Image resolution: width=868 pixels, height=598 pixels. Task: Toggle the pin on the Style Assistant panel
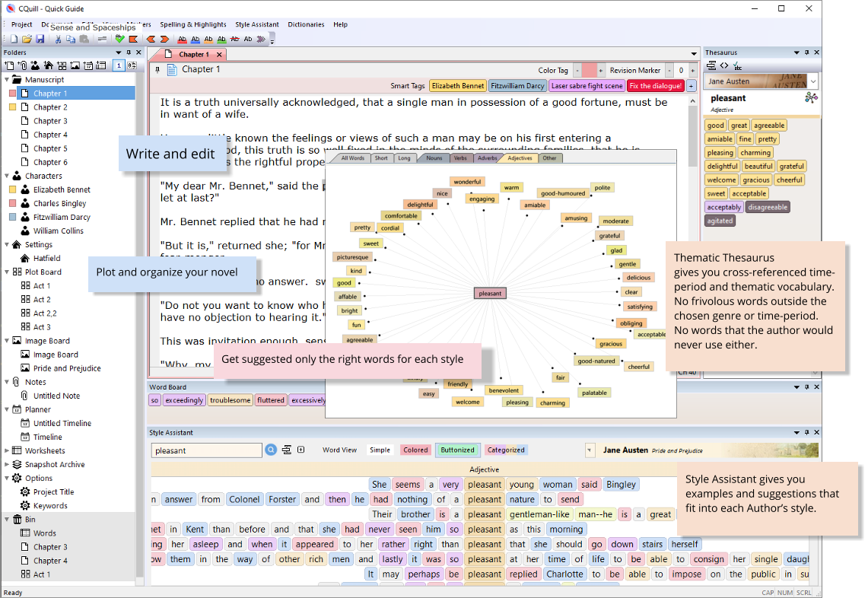pyautogui.click(x=806, y=432)
